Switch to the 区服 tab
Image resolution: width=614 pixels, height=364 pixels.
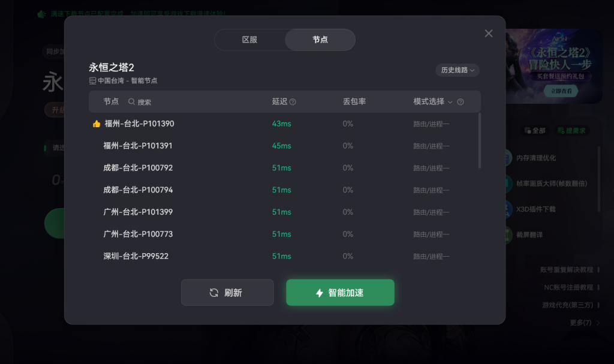[250, 40]
